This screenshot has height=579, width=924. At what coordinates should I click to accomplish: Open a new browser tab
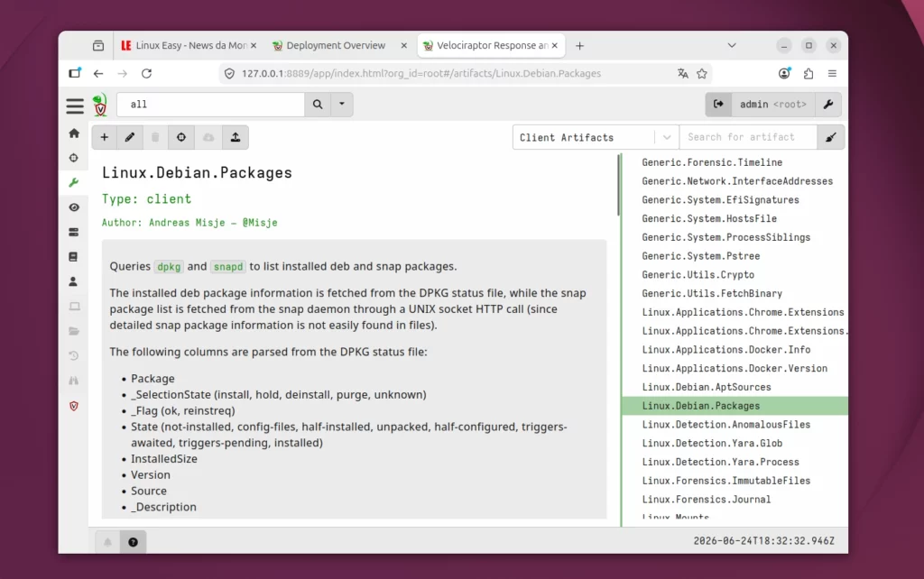click(x=580, y=45)
